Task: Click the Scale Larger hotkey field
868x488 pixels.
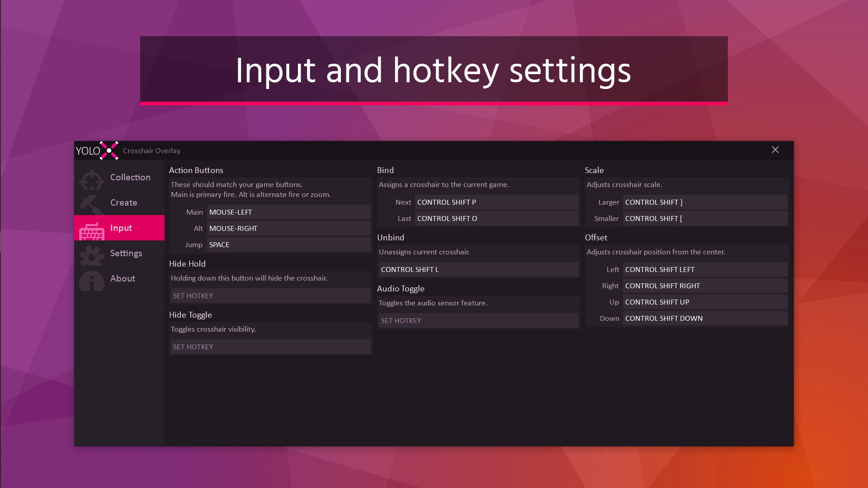Action: click(704, 202)
